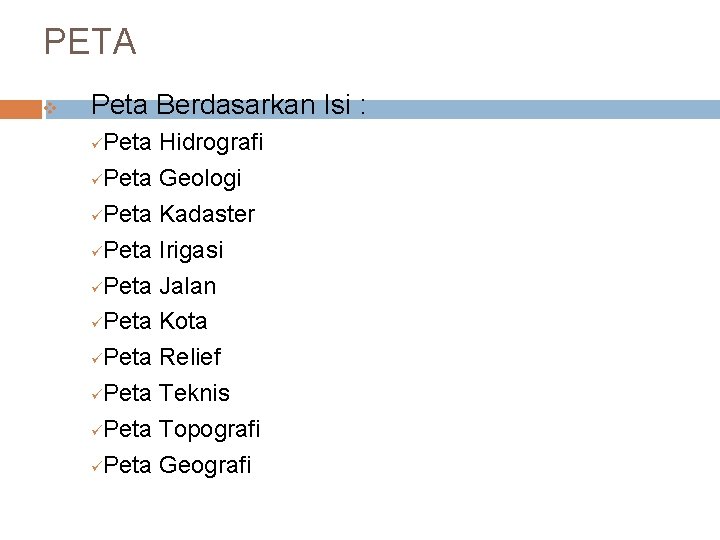Select the heading Peta Berdasarkan Isi

pyautogui.click(x=228, y=105)
